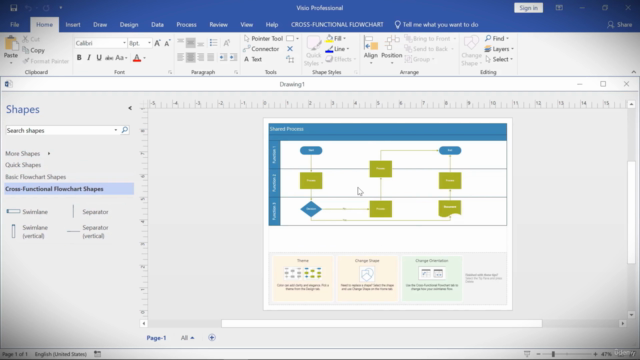This screenshot has width=640, height=360.
Task: Expand the Fill dropdown
Action: (344, 38)
